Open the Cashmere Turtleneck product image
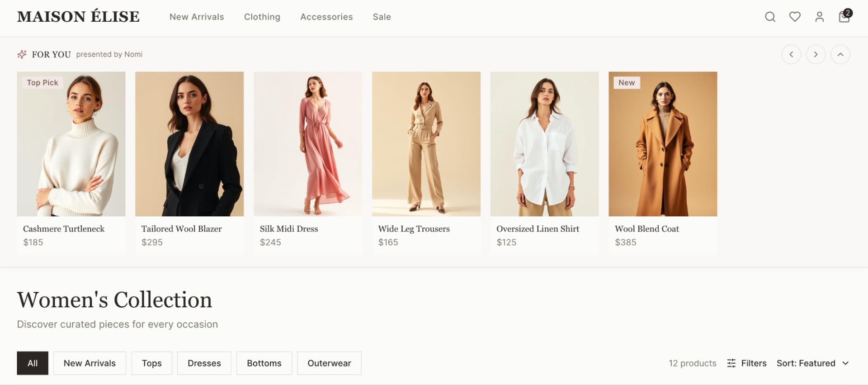This screenshot has width=868, height=385. (x=71, y=144)
